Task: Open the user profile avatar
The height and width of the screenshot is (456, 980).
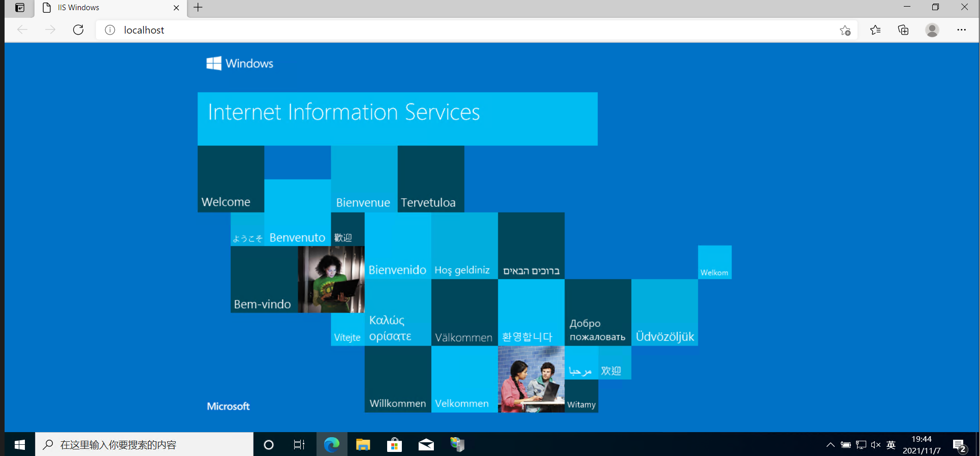Action: click(932, 30)
